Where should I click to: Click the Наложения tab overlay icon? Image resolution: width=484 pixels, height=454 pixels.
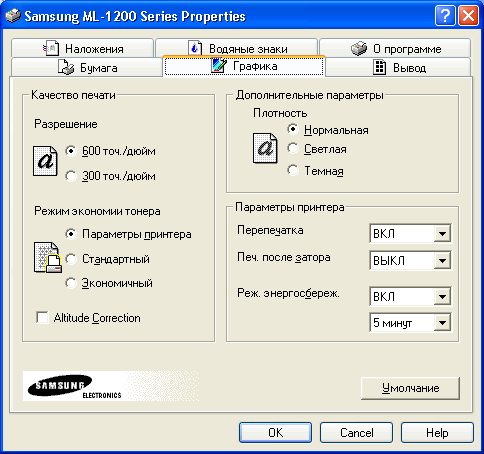coord(51,48)
